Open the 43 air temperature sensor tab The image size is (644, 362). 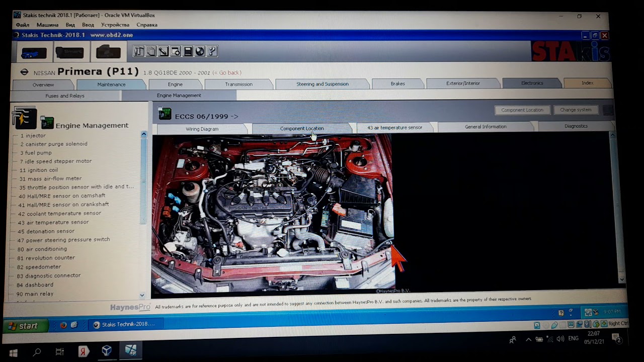click(x=395, y=127)
